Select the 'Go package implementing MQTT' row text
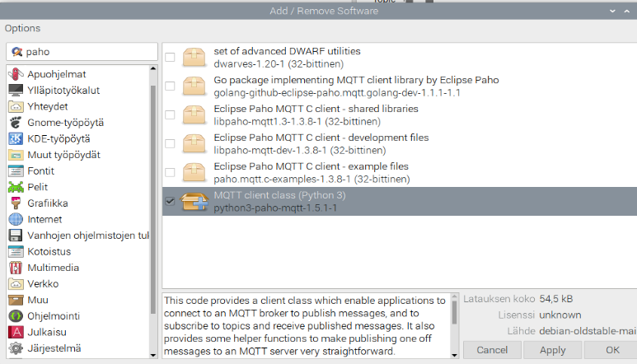637x364 pixels. 356,80
